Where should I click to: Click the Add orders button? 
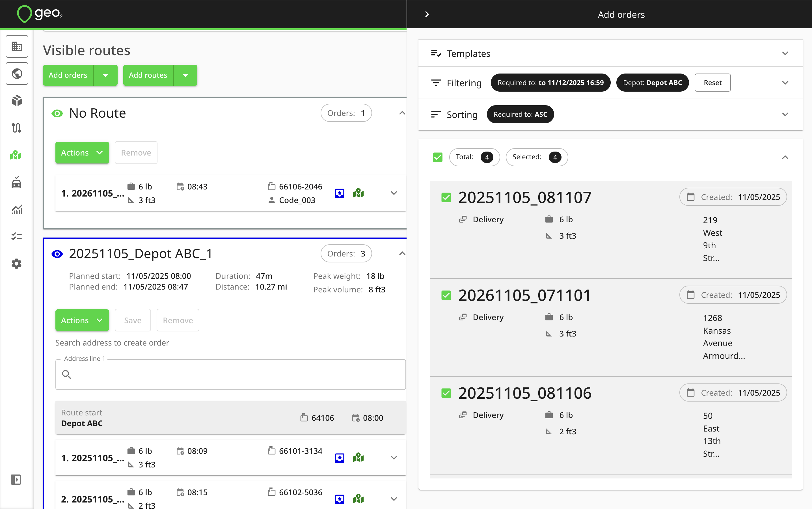click(68, 75)
